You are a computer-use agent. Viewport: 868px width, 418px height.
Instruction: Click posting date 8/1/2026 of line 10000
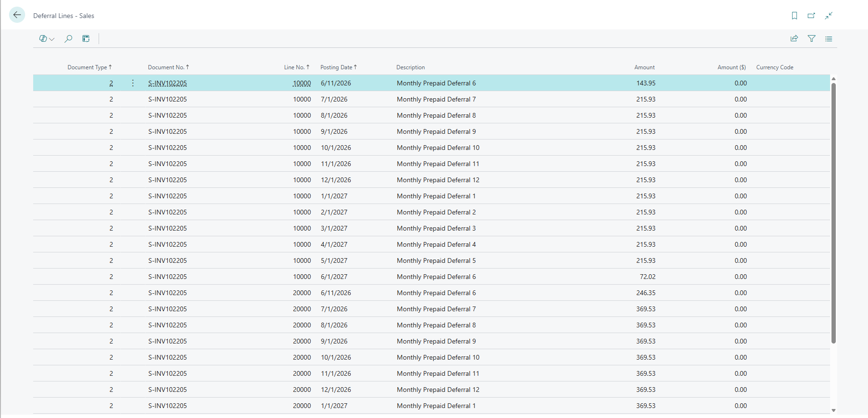pyautogui.click(x=334, y=115)
